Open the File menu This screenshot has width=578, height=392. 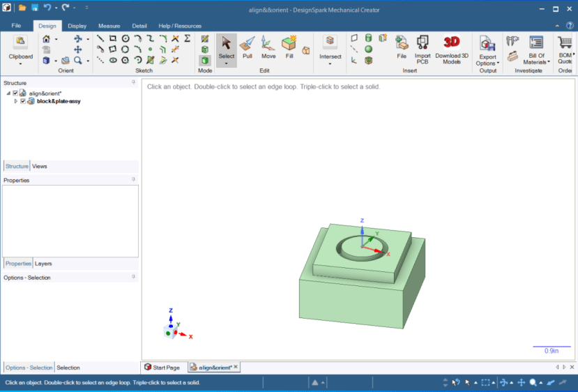tap(16, 25)
